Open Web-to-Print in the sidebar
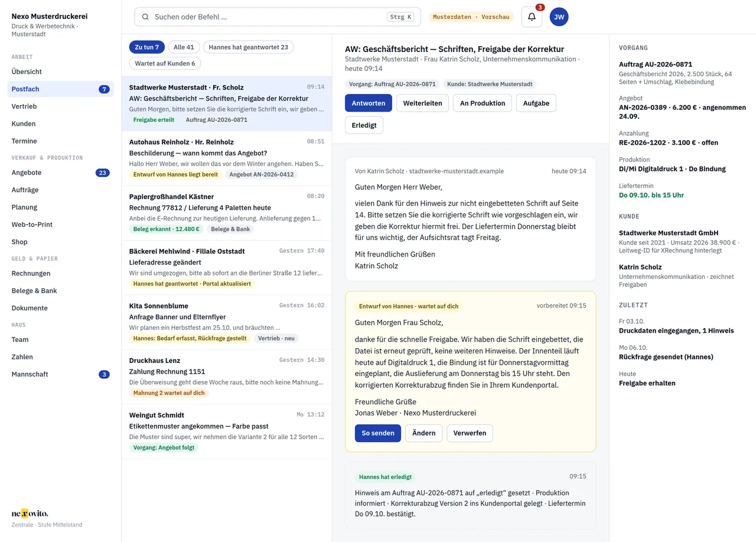The width and height of the screenshot is (756, 542). pos(60,225)
